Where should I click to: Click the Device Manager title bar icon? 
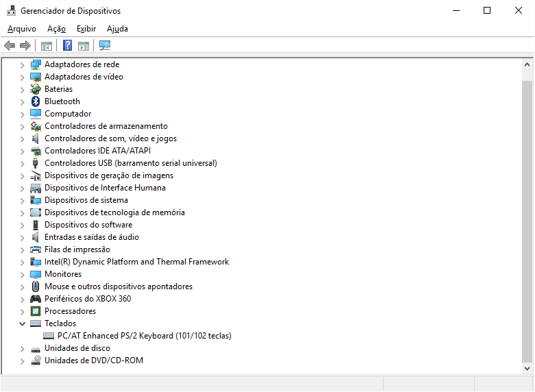point(12,11)
